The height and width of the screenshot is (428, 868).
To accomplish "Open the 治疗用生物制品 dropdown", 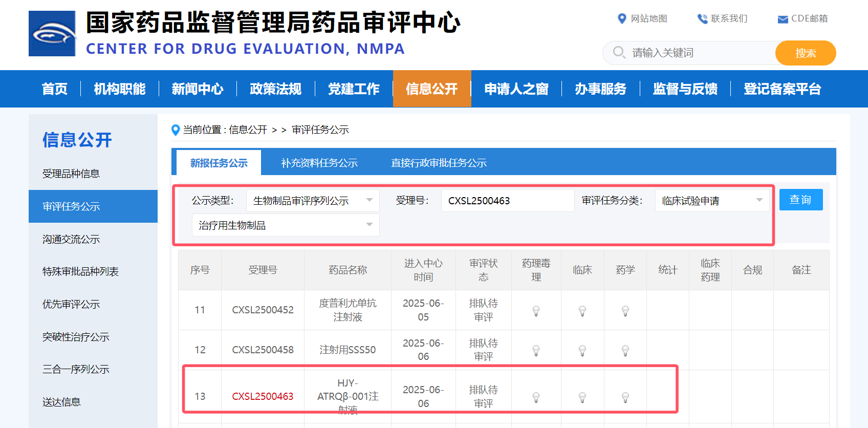I will 286,225.
